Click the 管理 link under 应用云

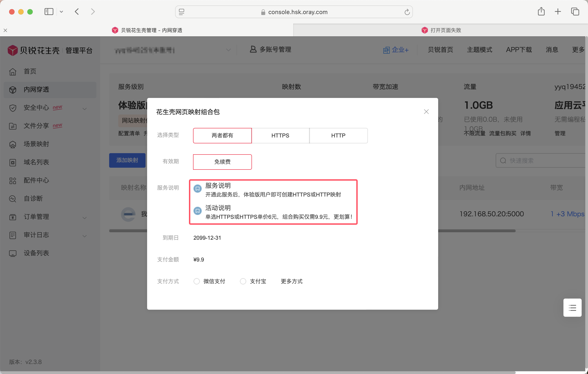click(560, 133)
